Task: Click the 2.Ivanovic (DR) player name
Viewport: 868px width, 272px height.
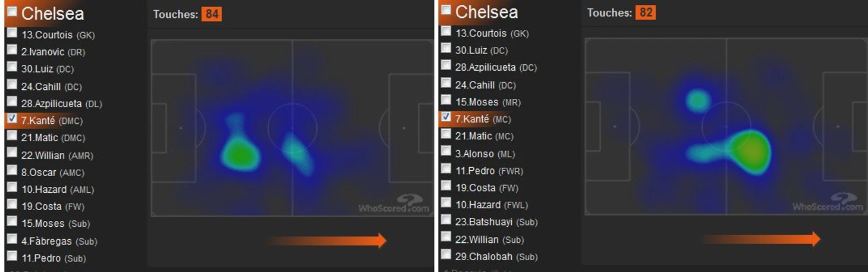Action: [54, 52]
